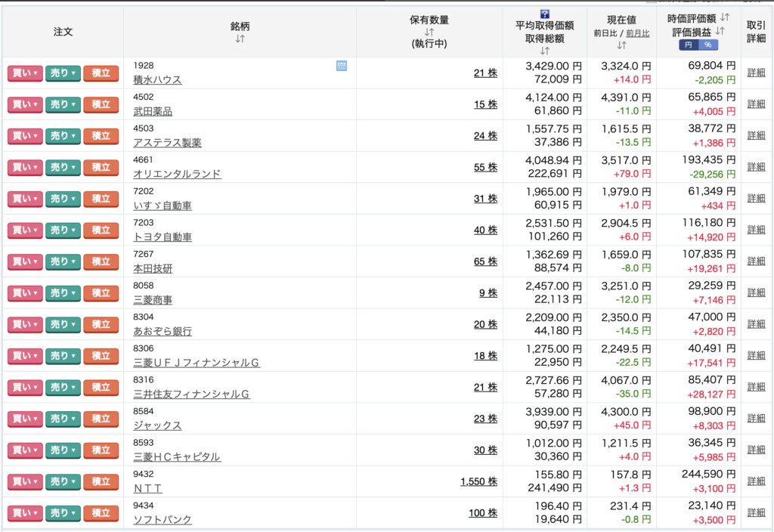This screenshot has width=774, height=532.
Task: Click the 1,550 株 holding for NTT
Action: (x=478, y=481)
